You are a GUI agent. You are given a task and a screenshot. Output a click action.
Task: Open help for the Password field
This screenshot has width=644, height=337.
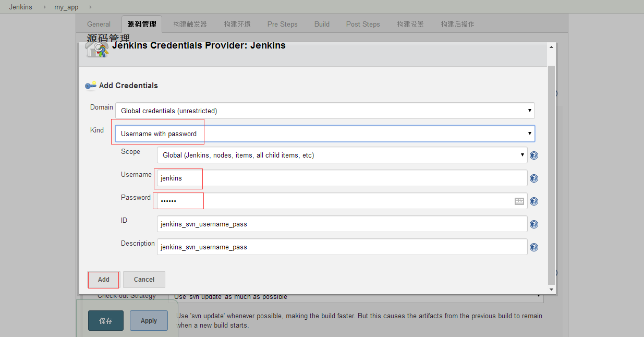(534, 201)
